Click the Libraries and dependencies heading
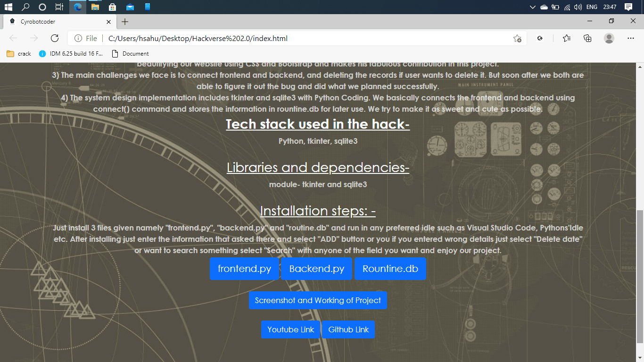This screenshot has width=644, height=362. [x=318, y=167]
